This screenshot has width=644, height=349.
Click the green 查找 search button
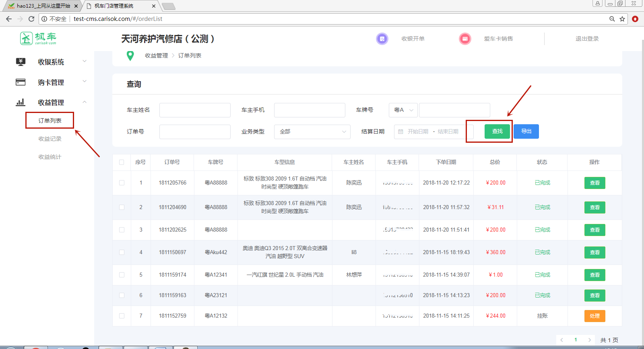497,131
